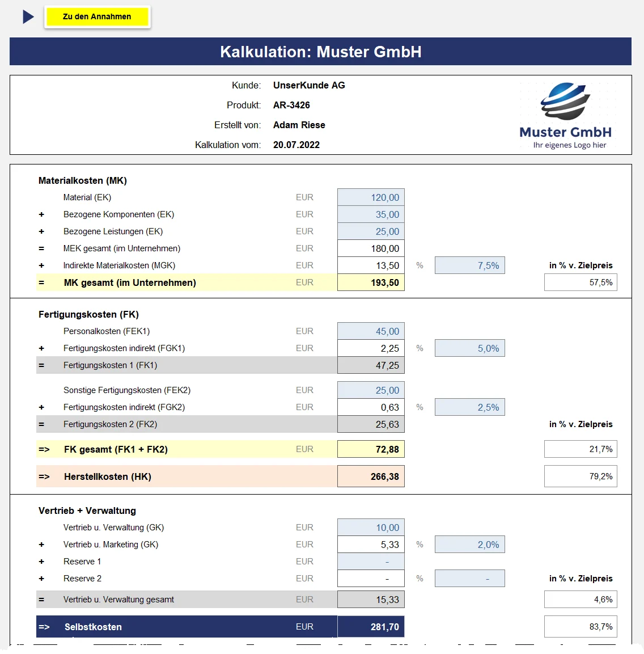This screenshot has width=644, height=654.
Task: Click the Reserve 2 amount cell
Action: click(x=371, y=579)
